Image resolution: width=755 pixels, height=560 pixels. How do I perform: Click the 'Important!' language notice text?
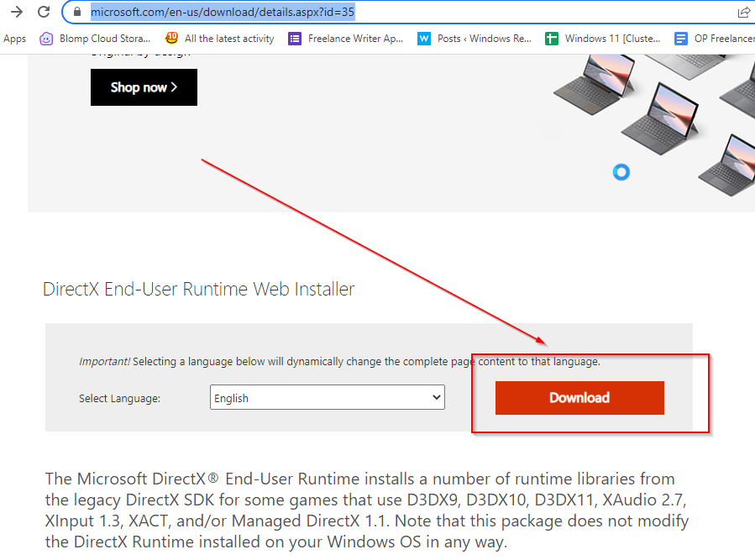pyautogui.click(x=339, y=362)
